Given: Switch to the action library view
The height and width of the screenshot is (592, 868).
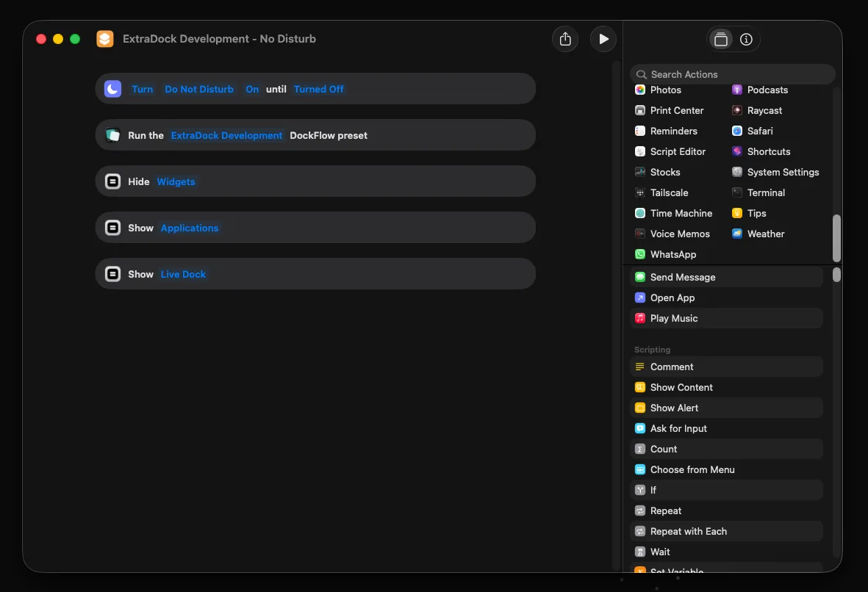Looking at the screenshot, I should [x=721, y=39].
